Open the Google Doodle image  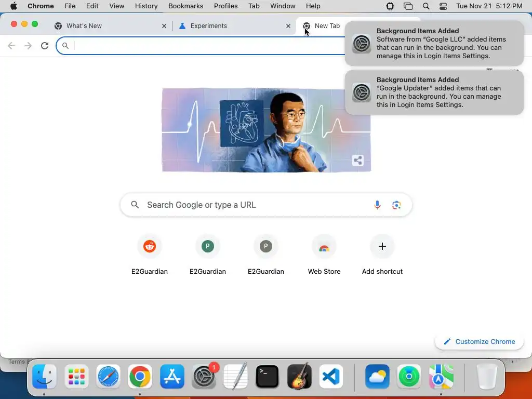tap(267, 130)
